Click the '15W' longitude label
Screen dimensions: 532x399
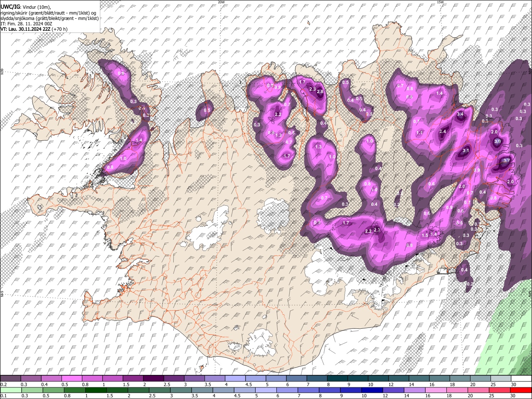(x=440, y=2)
